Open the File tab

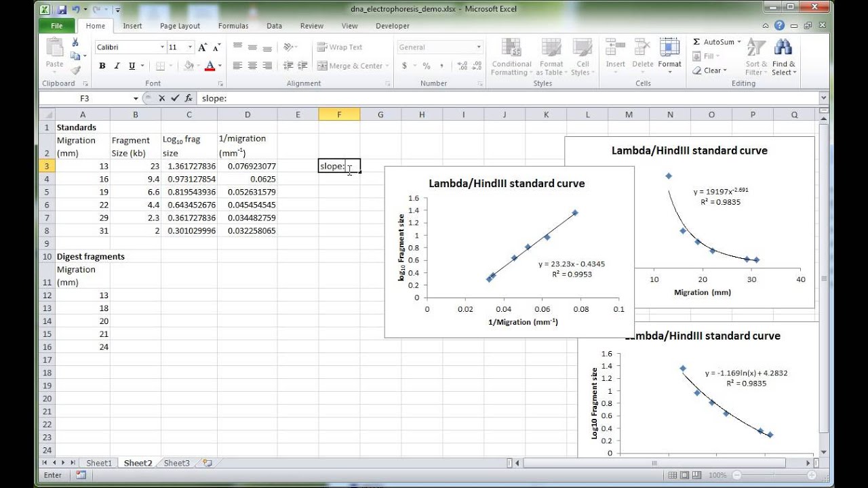[57, 26]
